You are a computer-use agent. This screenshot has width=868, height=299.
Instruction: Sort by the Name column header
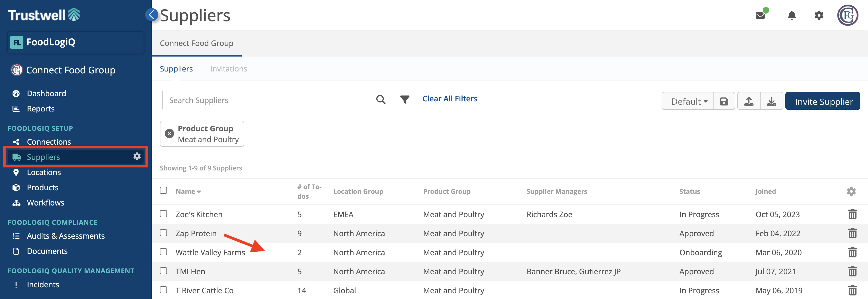(x=188, y=191)
